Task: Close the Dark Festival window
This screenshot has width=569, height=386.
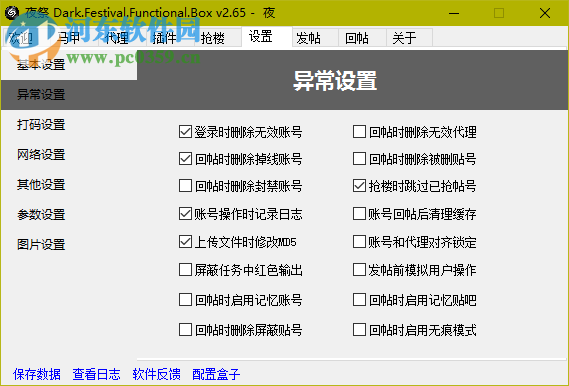Action: tap(545, 13)
